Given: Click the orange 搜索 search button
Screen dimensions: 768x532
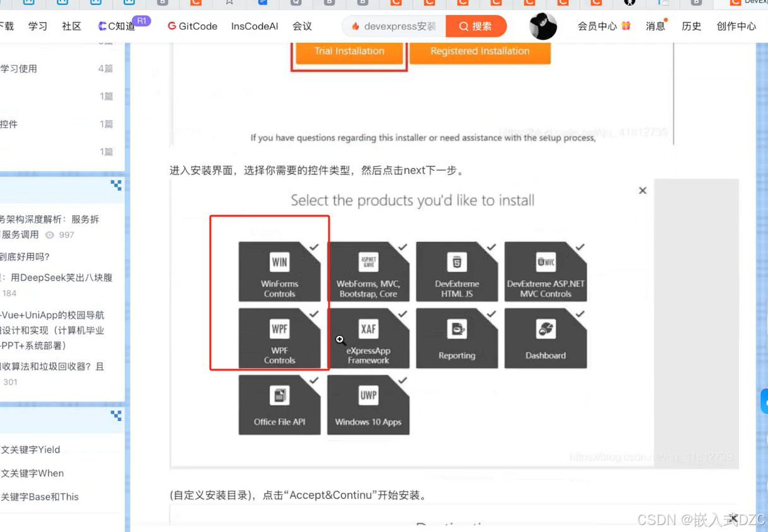Looking at the screenshot, I should (476, 27).
